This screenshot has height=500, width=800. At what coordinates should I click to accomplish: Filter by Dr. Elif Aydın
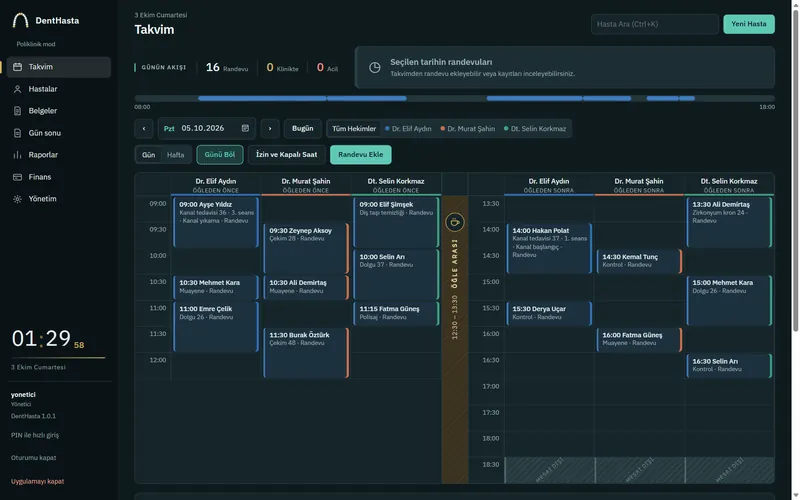408,129
